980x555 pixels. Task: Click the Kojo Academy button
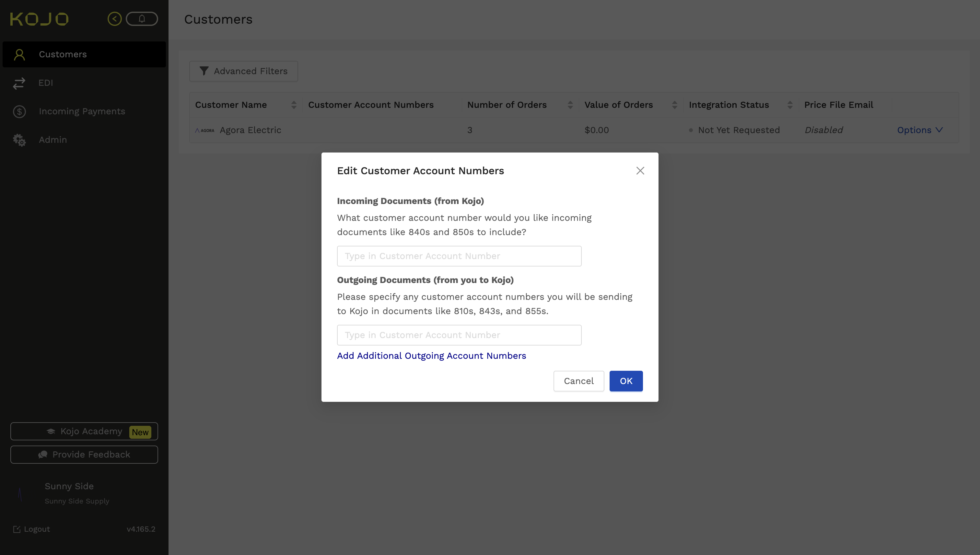[x=84, y=431]
